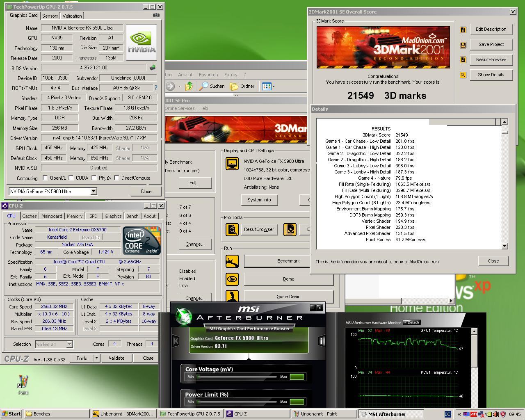Screen dimensions: 525x420
Task: Click the Start button
Action: pos(11,414)
